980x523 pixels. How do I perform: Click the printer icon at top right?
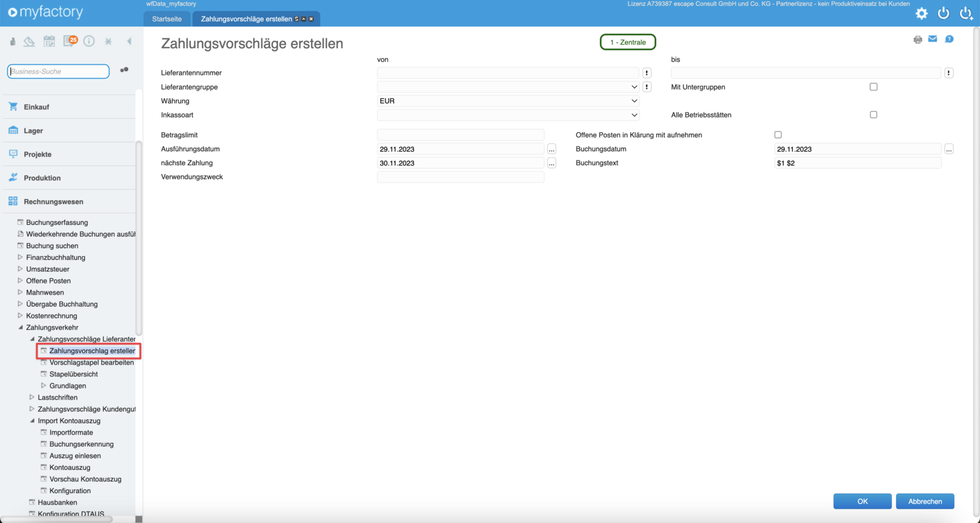pyautogui.click(x=918, y=40)
